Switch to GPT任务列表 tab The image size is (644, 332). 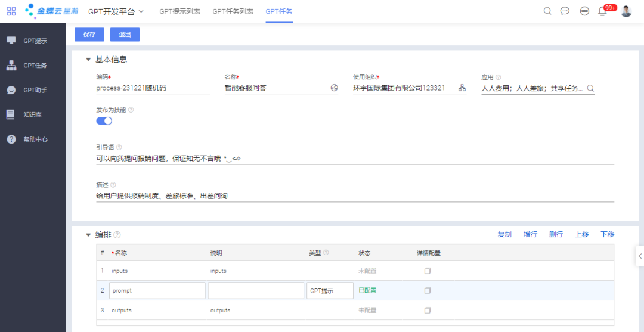coord(233,11)
